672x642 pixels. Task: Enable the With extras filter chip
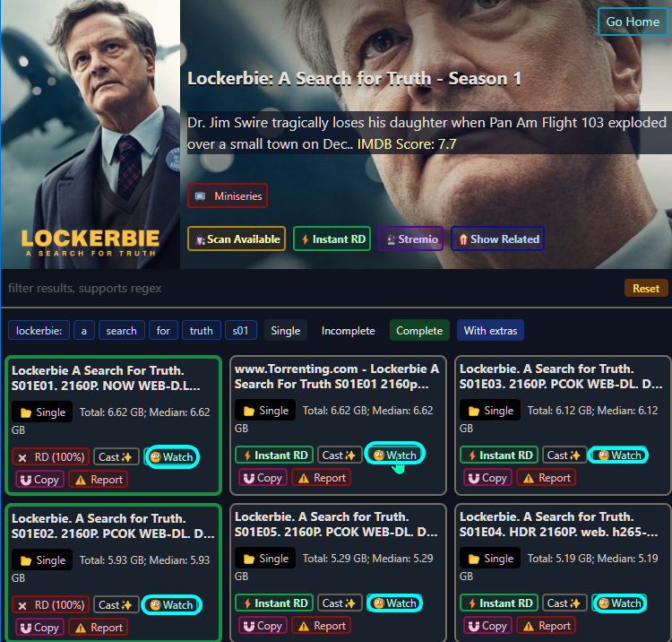click(490, 331)
